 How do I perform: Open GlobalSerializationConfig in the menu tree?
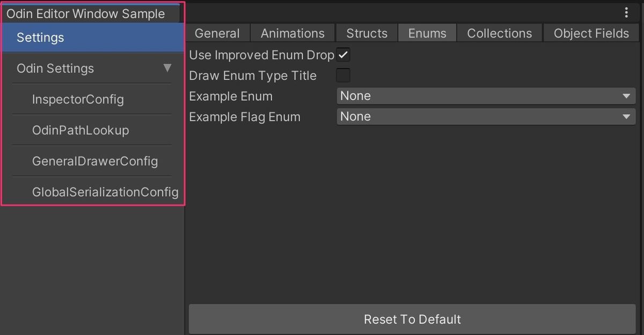[x=93, y=192]
